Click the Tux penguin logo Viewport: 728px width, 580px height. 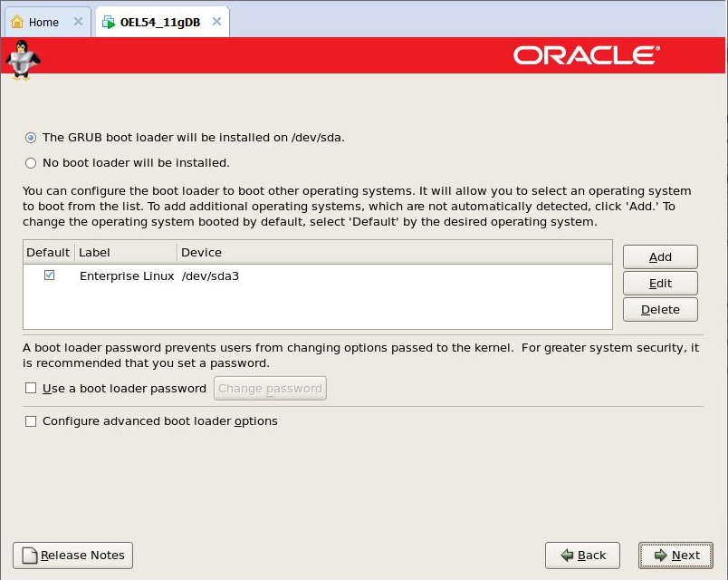[23, 60]
